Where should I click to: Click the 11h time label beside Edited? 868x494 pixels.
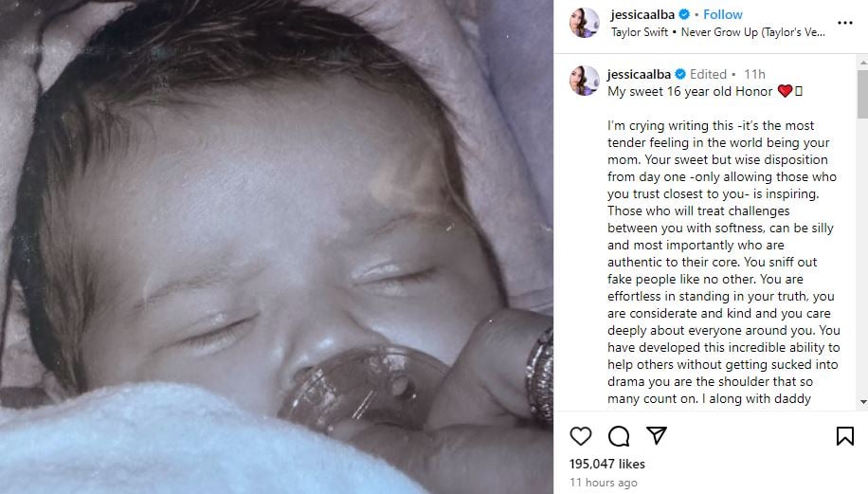[754, 74]
